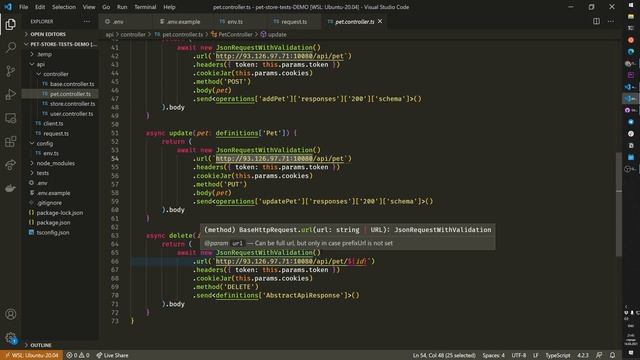Viewport: 640px width, 360px height.
Task: Click 'PUT' method string on line 57
Action: (235, 184)
